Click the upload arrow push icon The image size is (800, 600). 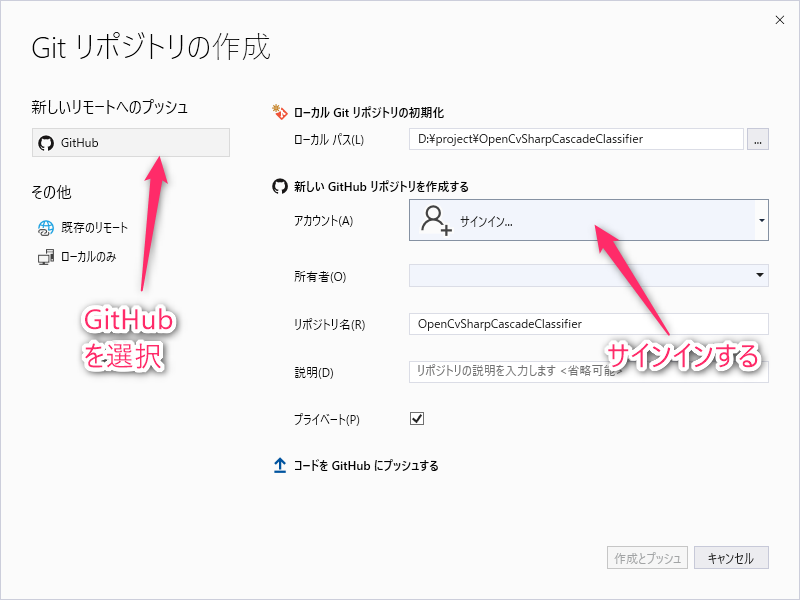tap(280, 465)
